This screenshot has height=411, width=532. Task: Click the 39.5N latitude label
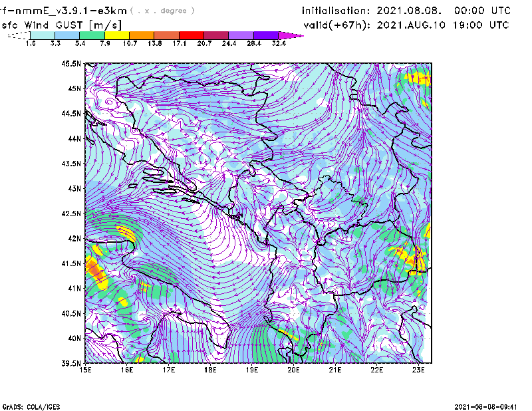pos(71,364)
